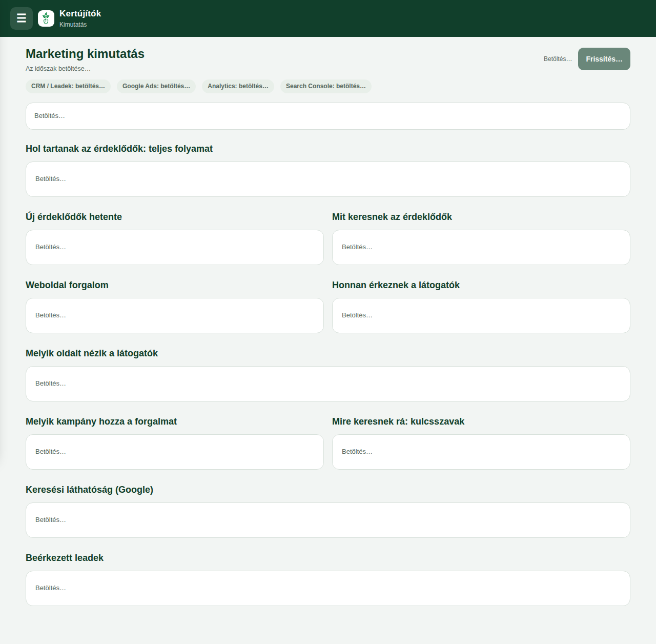Open the hamburger navigation menu
The image size is (656, 644).
22,18
